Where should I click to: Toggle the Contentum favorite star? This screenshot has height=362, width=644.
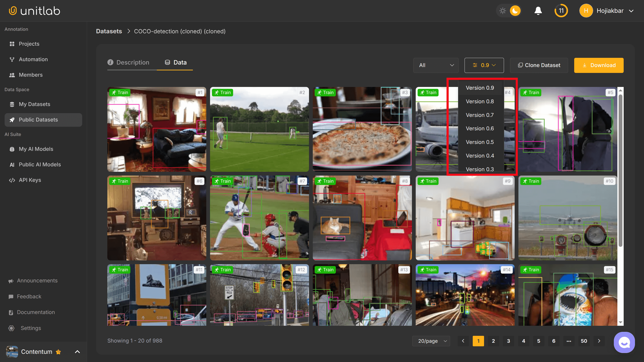pyautogui.click(x=58, y=352)
